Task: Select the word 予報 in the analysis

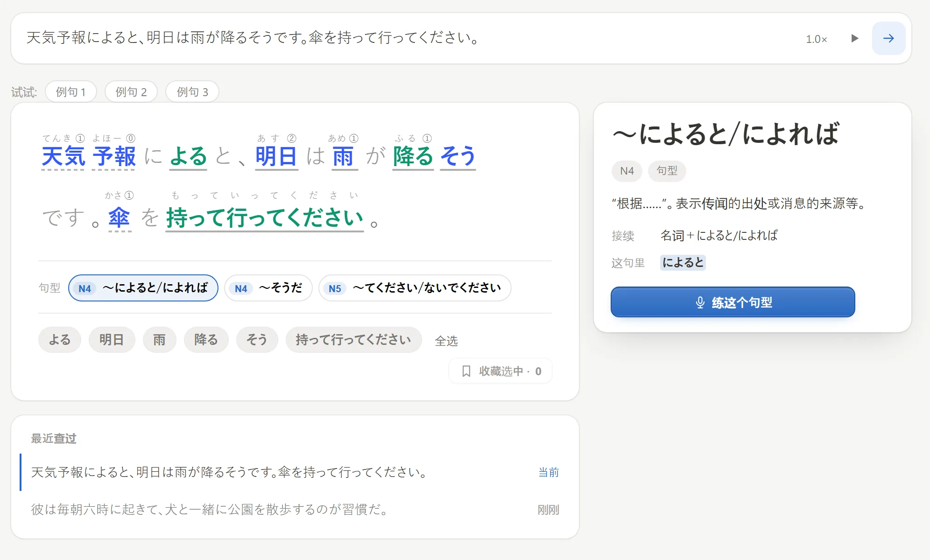Action: [x=114, y=156]
